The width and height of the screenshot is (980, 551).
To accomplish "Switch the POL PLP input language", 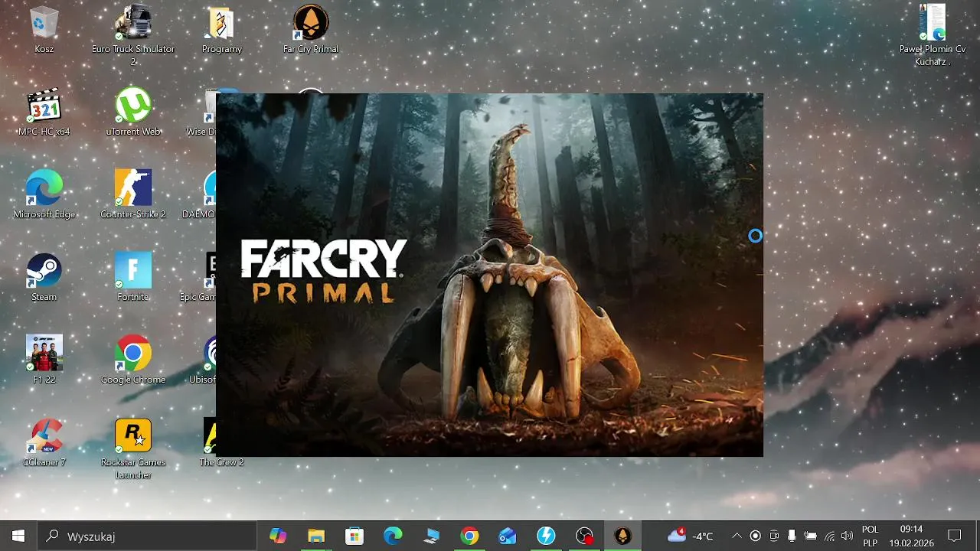I will coord(870,536).
